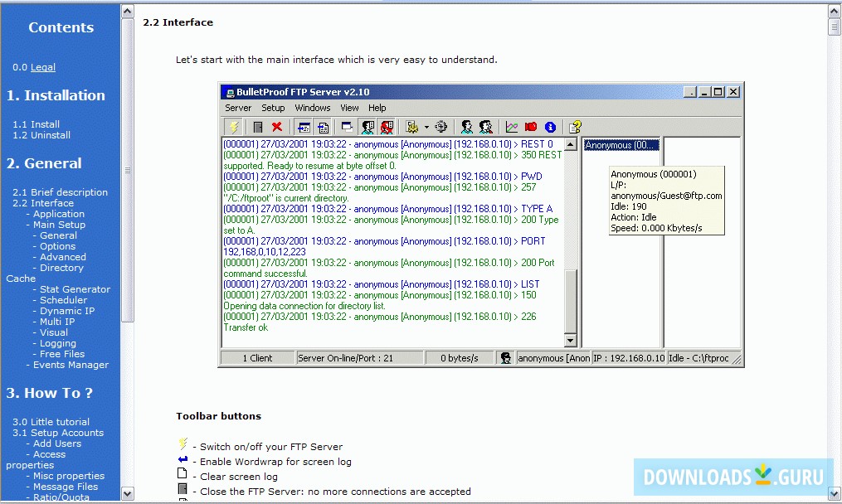This screenshot has height=504, width=842.
Task: Switch the FTP Server using the lightning bolt icon
Action: click(232, 127)
